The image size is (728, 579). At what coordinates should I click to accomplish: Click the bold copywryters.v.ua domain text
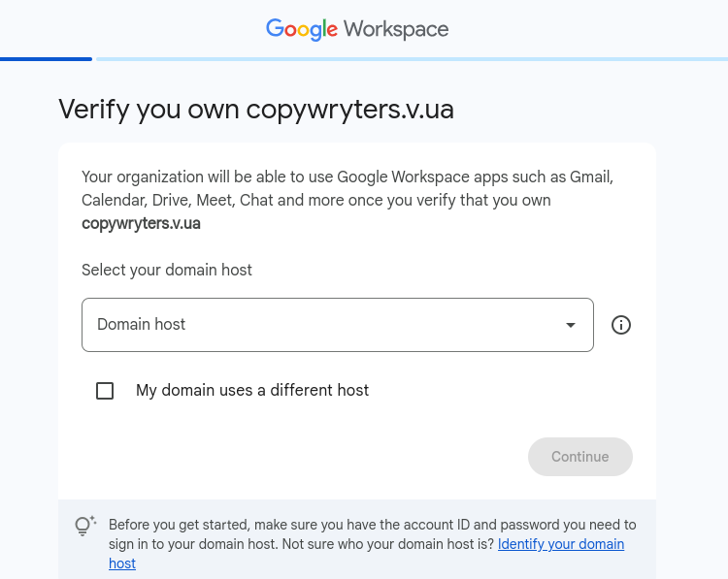point(141,224)
